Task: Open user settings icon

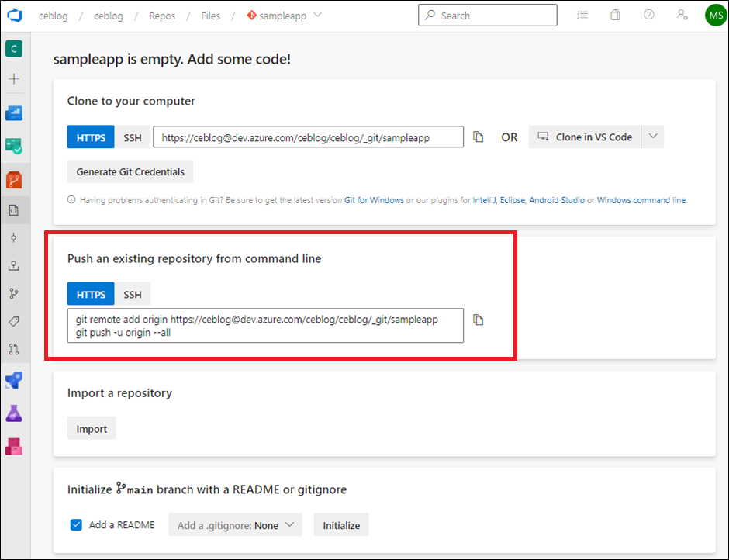Action: pyautogui.click(x=682, y=15)
